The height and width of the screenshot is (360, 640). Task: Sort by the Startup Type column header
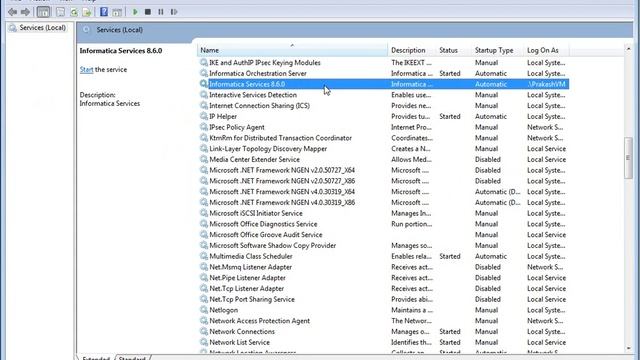[x=497, y=50]
